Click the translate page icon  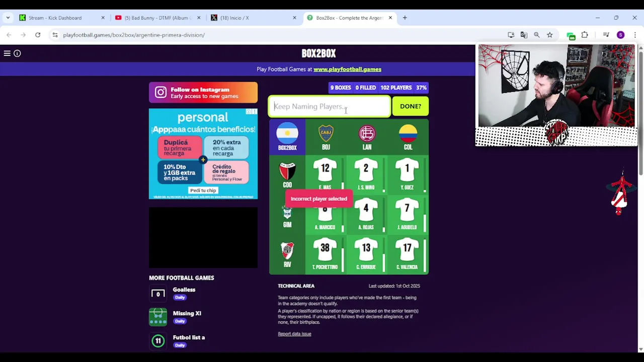(524, 35)
